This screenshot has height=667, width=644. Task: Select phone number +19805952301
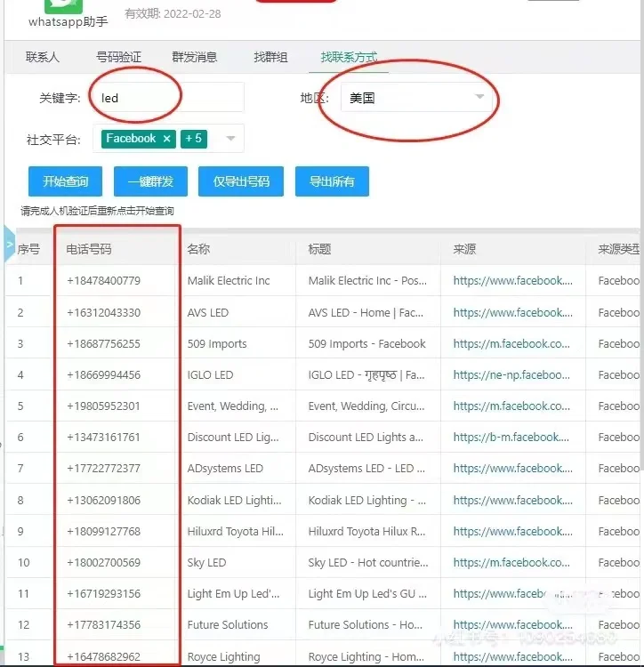pyautogui.click(x=103, y=406)
